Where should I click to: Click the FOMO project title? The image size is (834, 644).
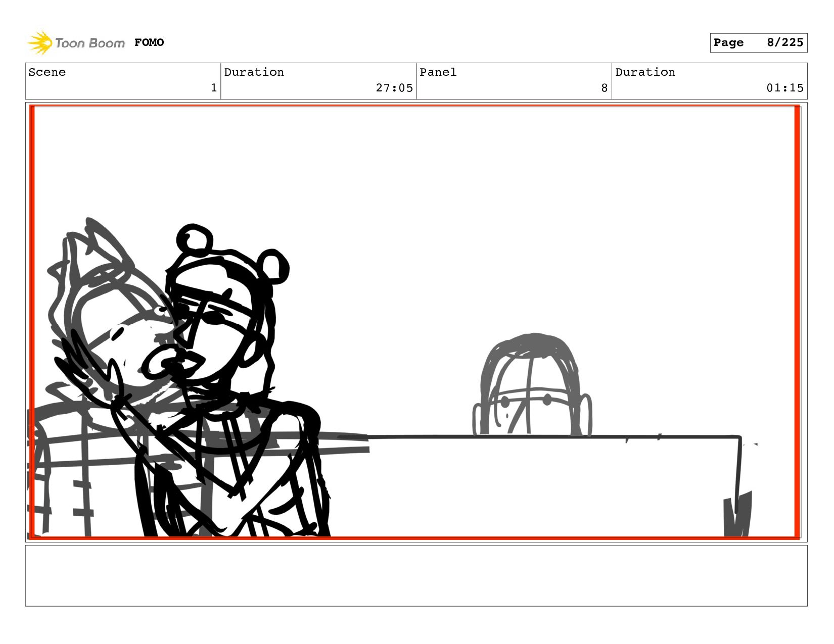tap(149, 42)
